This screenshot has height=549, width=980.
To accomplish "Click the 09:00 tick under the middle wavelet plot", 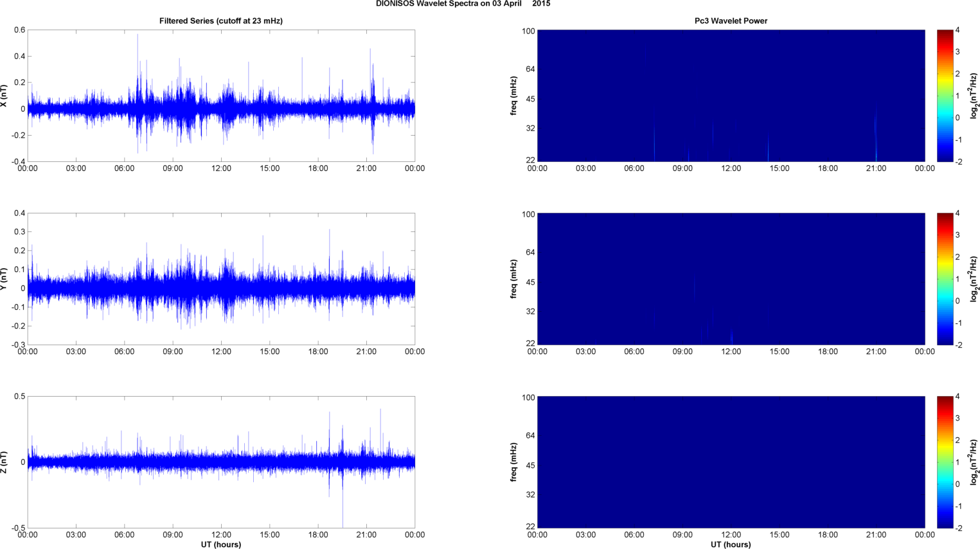I will point(682,352).
